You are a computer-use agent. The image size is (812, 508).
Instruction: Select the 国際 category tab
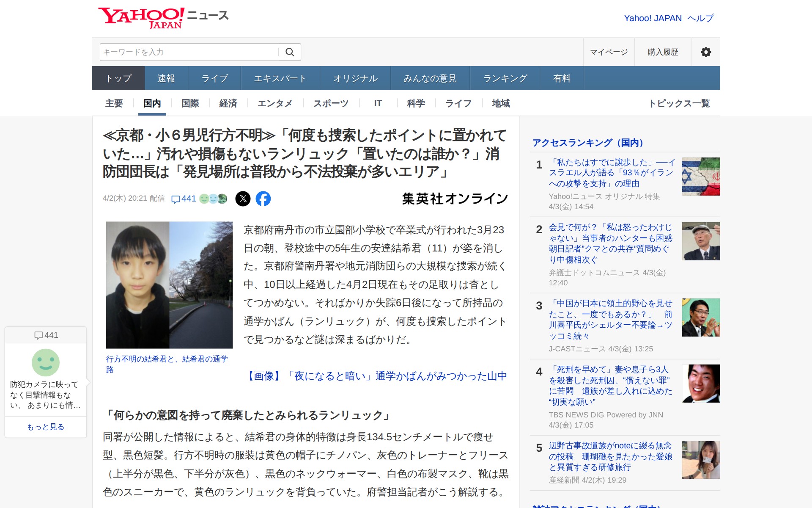click(x=190, y=103)
